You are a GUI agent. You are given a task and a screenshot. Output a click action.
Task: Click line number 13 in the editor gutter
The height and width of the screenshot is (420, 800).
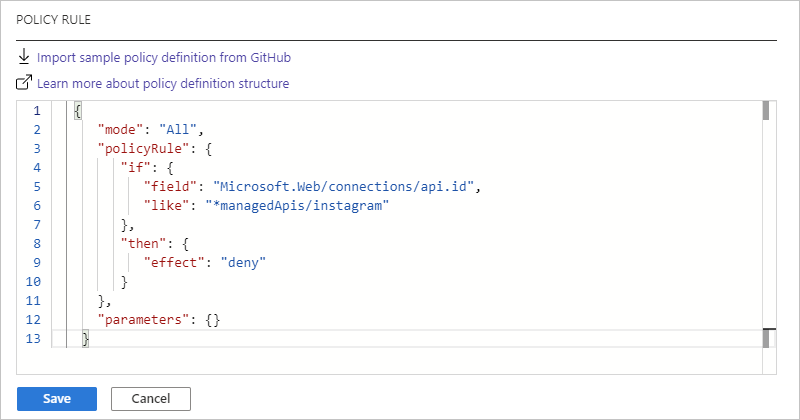pyautogui.click(x=33, y=341)
